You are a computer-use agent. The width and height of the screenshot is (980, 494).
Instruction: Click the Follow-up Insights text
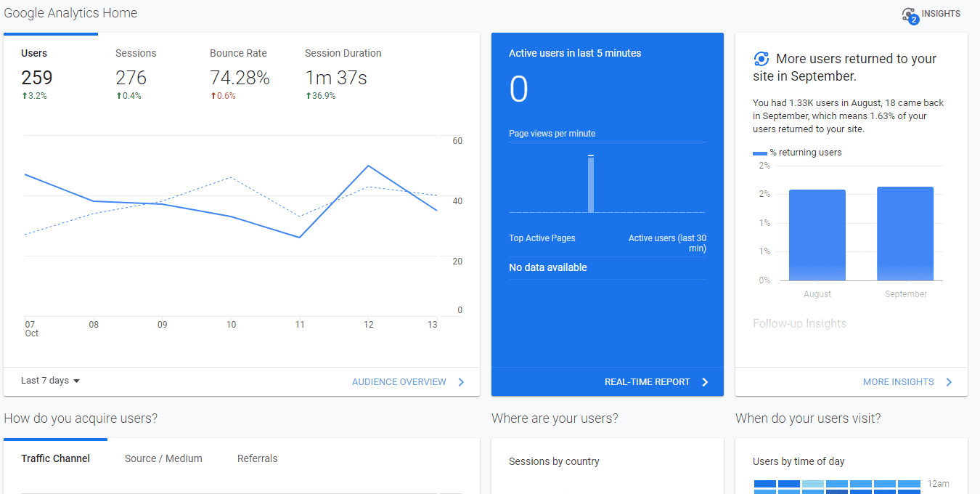pyautogui.click(x=800, y=324)
